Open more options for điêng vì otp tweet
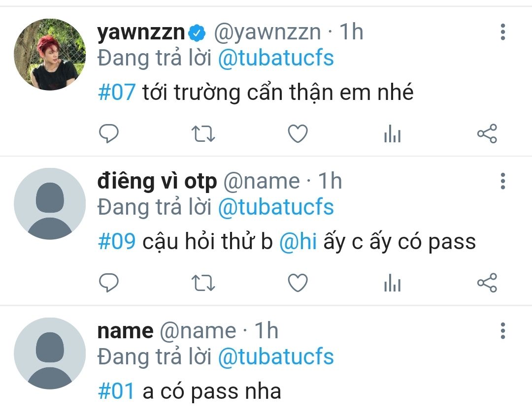532x419 pixels. [x=503, y=181]
